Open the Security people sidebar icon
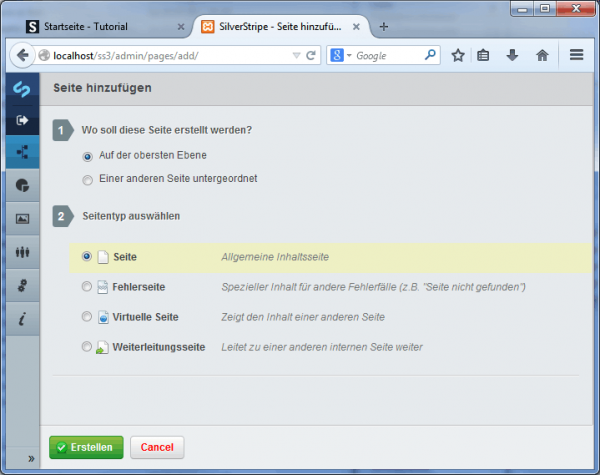The width and height of the screenshot is (600, 475). point(22,252)
